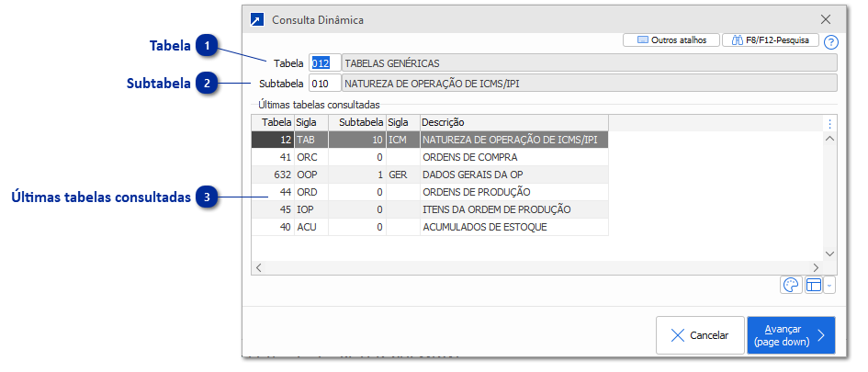The width and height of the screenshot is (868, 372).
Task: Open the color palette theme icon
Action: pyautogui.click(x=791, y=285)
